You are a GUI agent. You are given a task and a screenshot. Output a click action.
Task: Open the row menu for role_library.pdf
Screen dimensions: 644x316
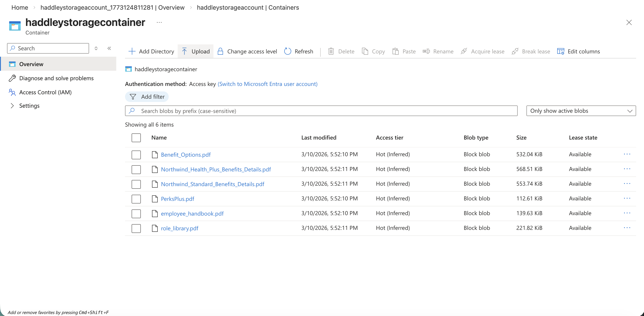(628, 228)
